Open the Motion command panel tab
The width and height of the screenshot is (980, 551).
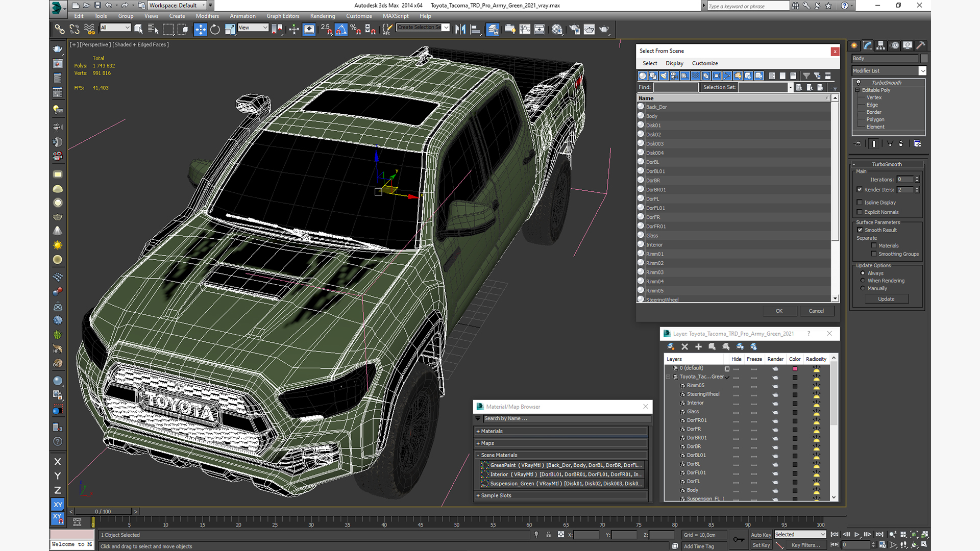895,45
